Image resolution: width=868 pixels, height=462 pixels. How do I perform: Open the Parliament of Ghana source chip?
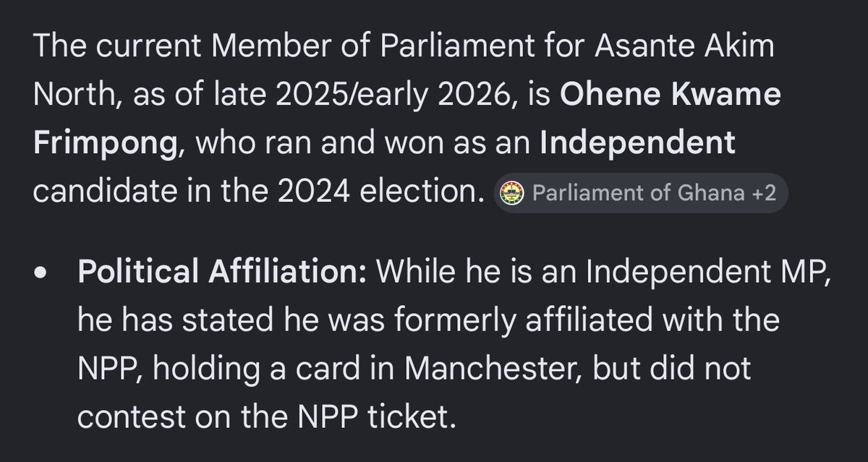(x=641, y=194)
